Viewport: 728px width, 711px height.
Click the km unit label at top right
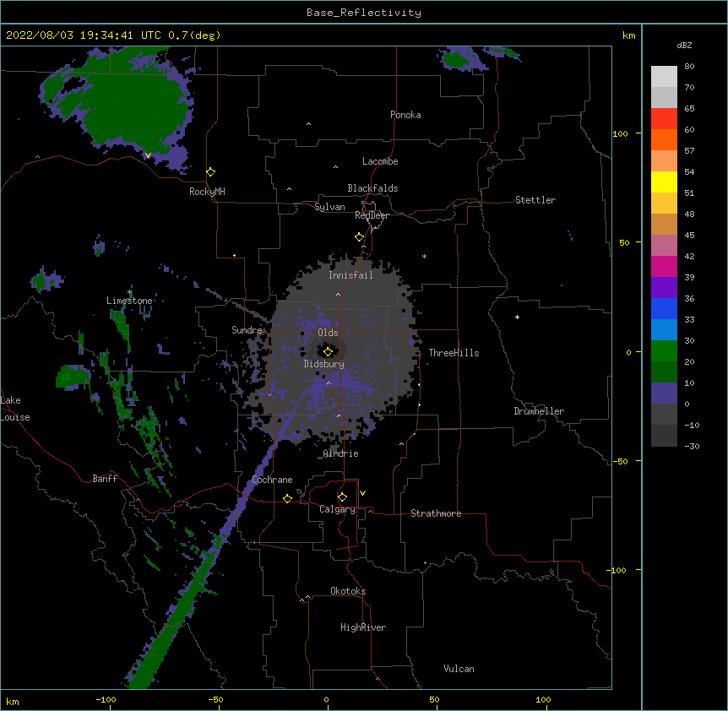click(x=629, y=35)
